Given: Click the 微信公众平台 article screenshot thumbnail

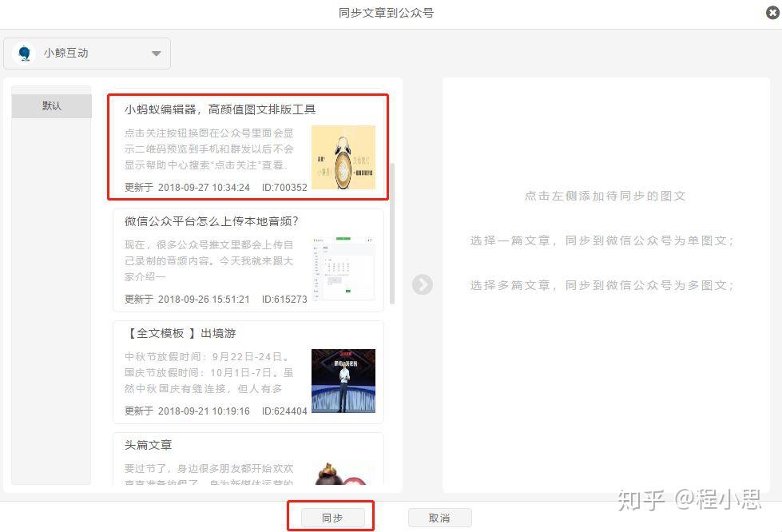Looking at the screenshot, I should point(343,269).
